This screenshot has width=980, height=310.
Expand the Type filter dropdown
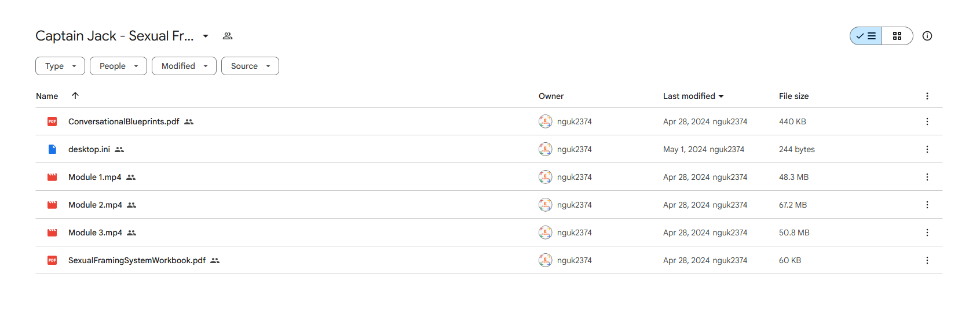click(60, 66)
